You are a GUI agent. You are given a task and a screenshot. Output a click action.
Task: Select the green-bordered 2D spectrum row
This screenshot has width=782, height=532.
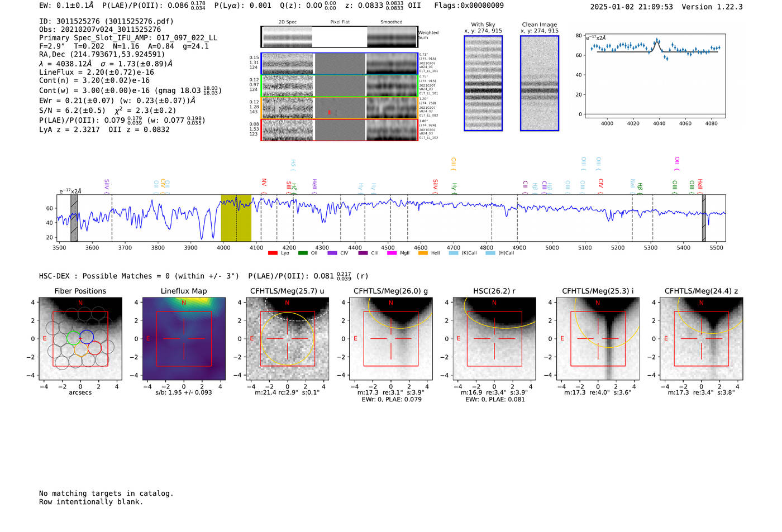coord(340,86)
